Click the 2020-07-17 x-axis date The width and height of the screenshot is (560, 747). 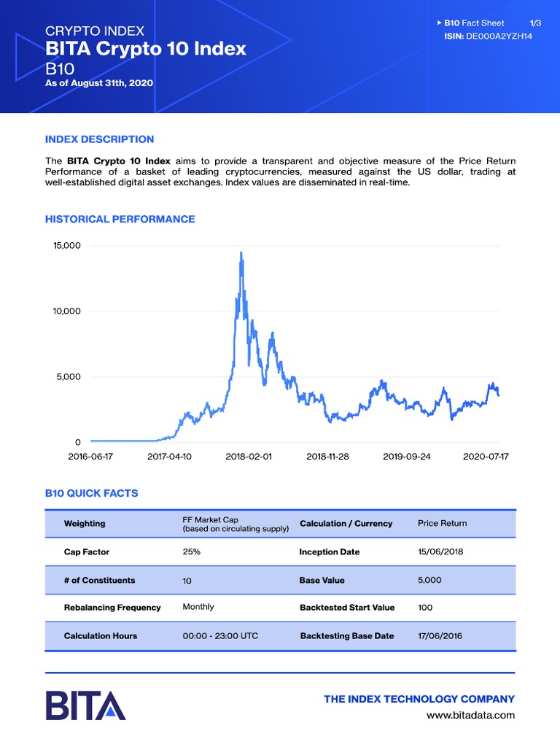486,457
